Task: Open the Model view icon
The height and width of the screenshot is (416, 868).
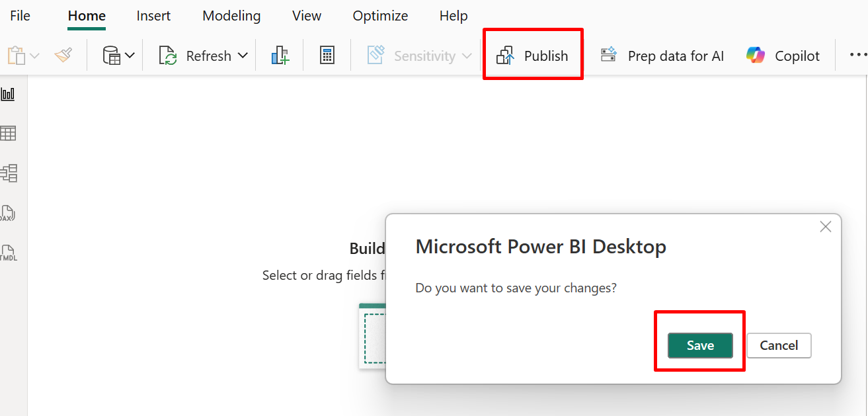Action: point(9,173)
